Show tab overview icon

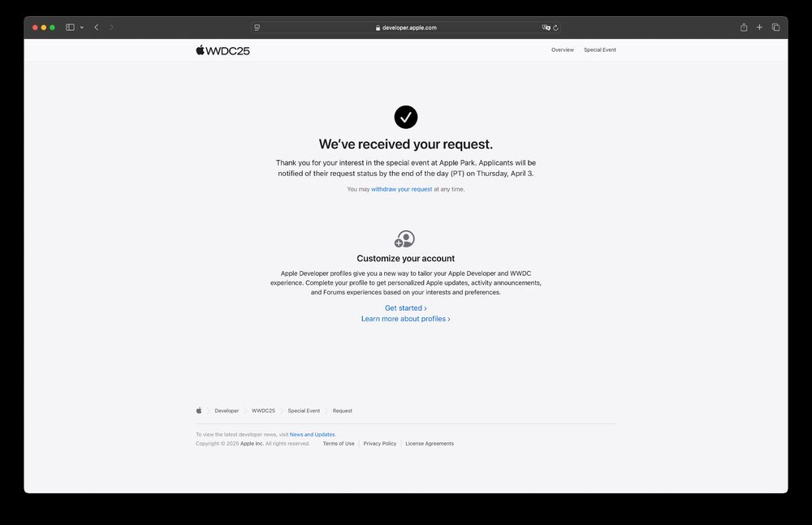click(x=775, y=28)
